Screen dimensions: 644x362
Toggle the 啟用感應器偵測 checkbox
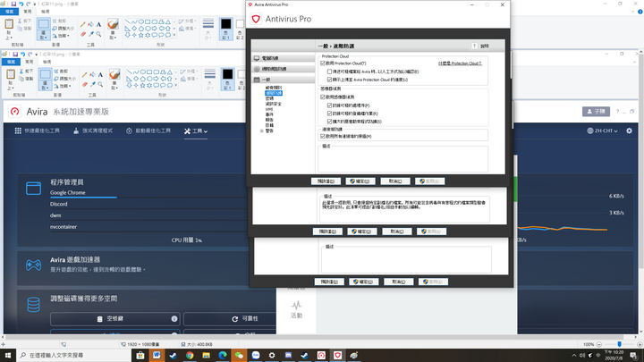coord(323,97)
